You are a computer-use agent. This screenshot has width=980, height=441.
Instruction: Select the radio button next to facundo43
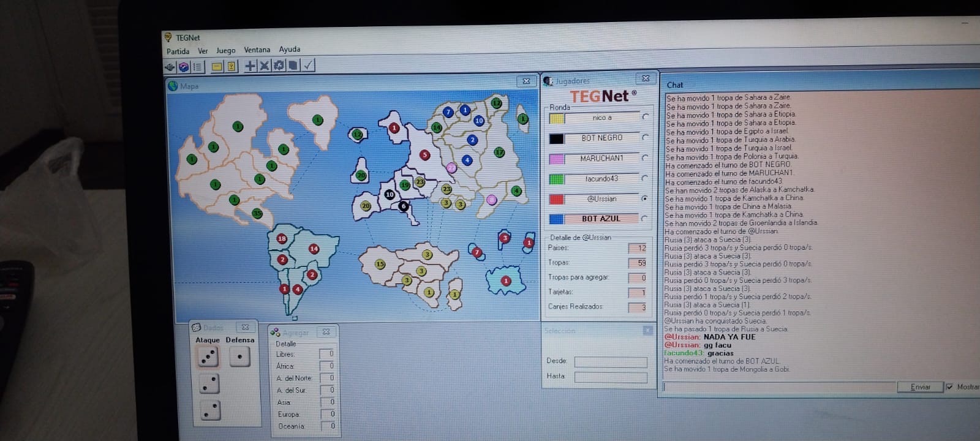pyautogui.click(x=644, y=178)
